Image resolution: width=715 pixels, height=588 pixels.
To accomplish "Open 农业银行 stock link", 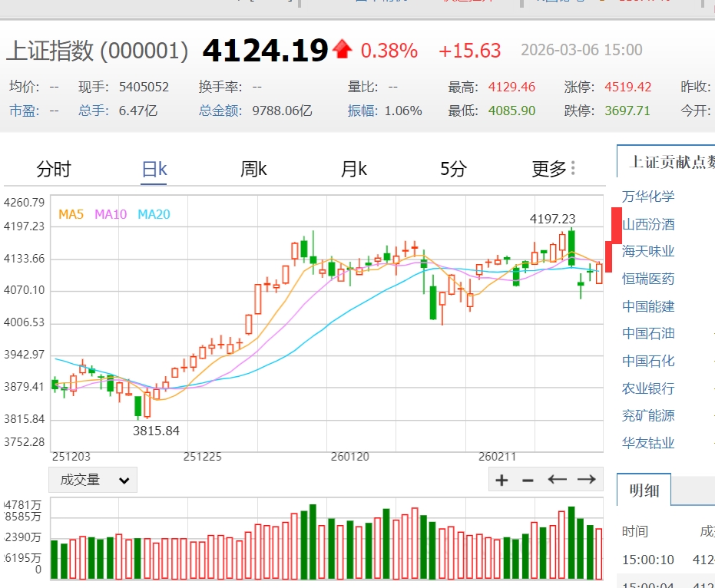I will tap(648, 388).
